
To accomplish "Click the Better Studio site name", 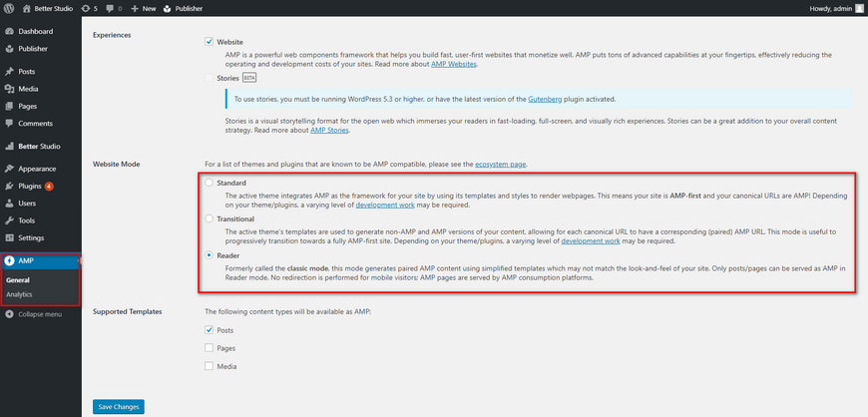I will (54, 8).
